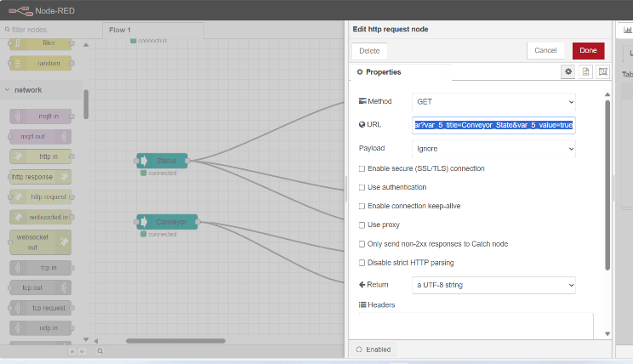Click the Headers label

pyautogui.click(x=381, y=305)
